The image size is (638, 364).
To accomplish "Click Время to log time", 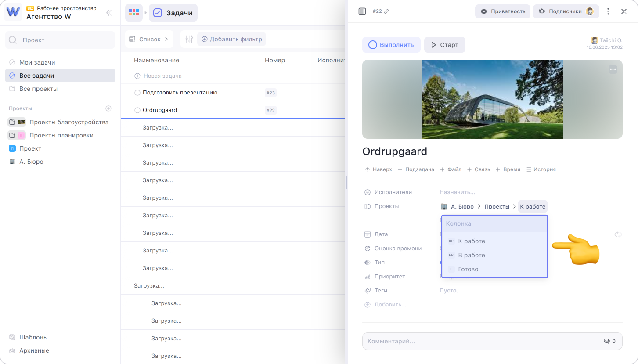I will pyautogui.click(x=508, y=169).
